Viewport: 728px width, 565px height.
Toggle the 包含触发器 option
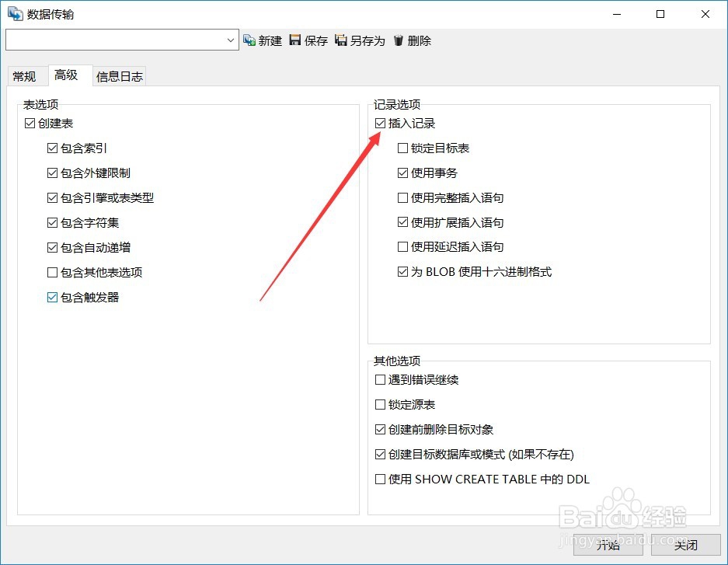52,297
